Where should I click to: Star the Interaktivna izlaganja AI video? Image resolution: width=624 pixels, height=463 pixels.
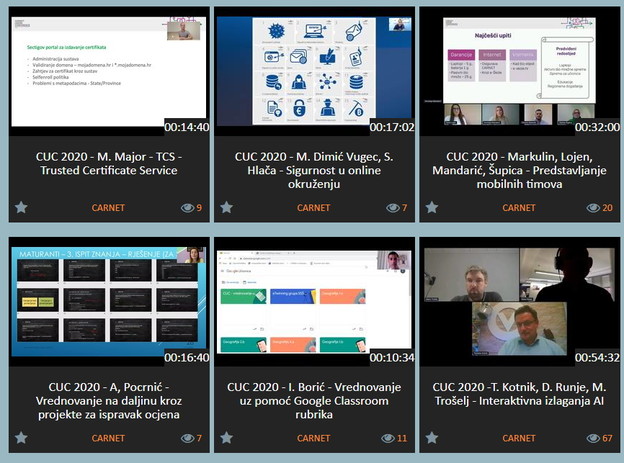click(x=432, y=438)
